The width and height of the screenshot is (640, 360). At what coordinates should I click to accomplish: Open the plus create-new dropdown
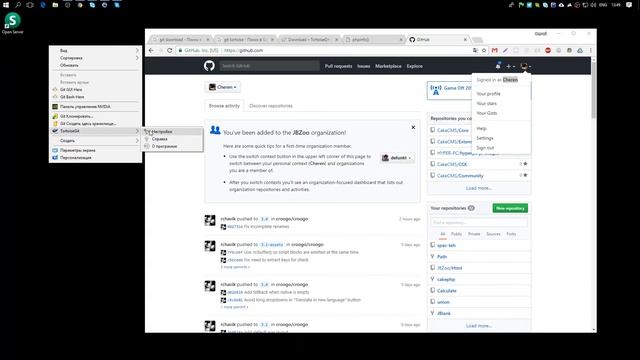(x=510, y=66)
